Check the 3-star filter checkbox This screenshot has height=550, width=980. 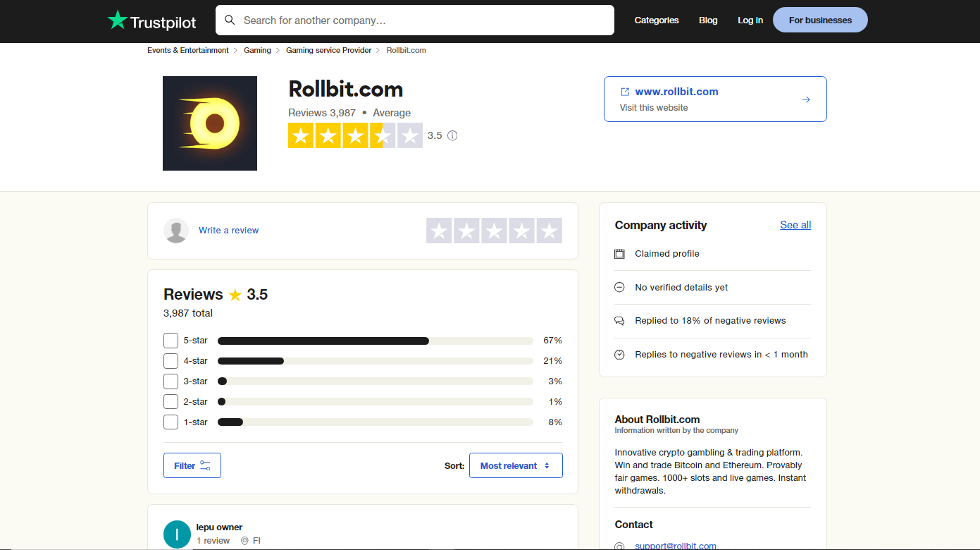(x=170, y=381)
